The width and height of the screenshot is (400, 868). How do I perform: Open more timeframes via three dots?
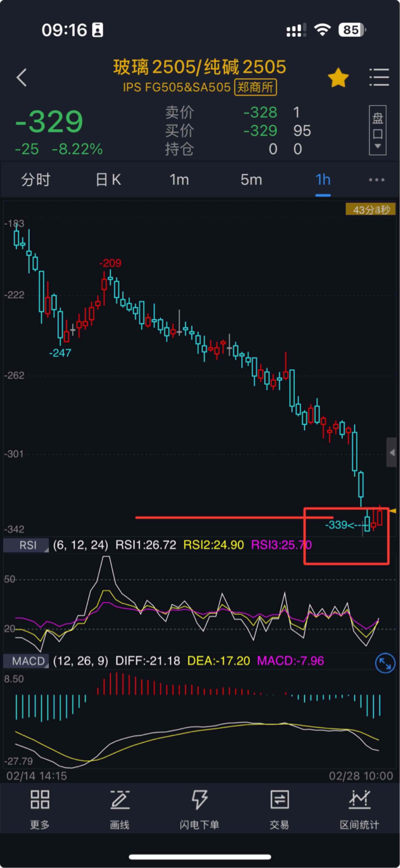point(376,180)
